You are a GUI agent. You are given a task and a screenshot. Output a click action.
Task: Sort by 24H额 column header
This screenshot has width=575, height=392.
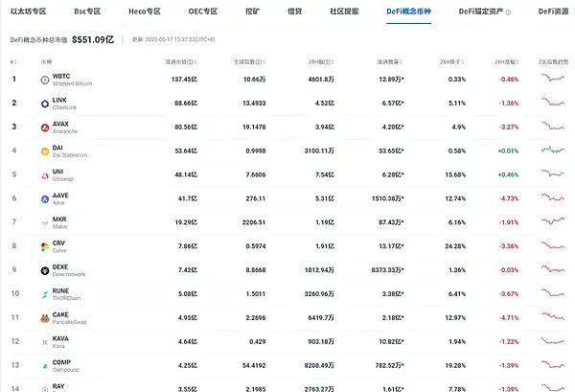tap(320, 61)
